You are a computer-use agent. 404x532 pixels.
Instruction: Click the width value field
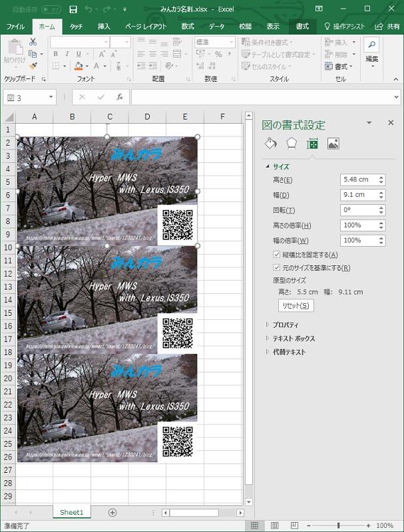click(359, 195)
